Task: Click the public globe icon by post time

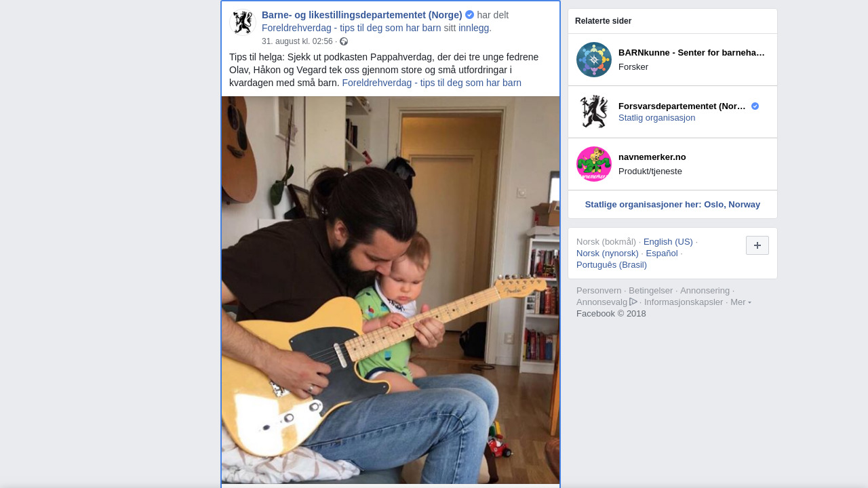Action: tap(344, 41)
